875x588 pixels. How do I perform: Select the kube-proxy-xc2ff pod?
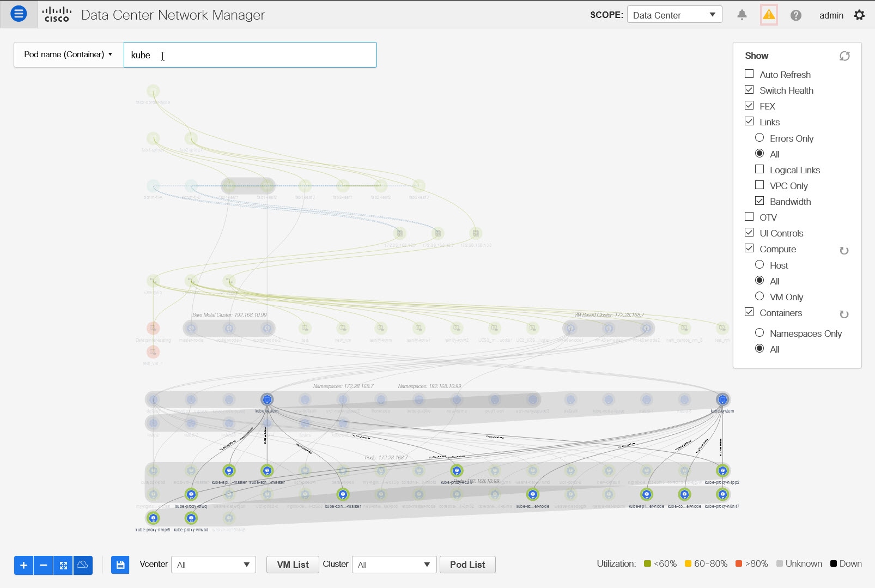pos(457,471)
